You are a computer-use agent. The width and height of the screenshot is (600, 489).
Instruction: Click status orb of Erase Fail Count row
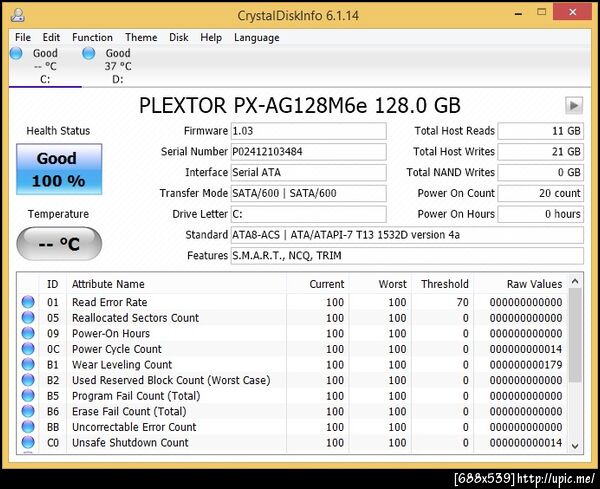[28, 411]
